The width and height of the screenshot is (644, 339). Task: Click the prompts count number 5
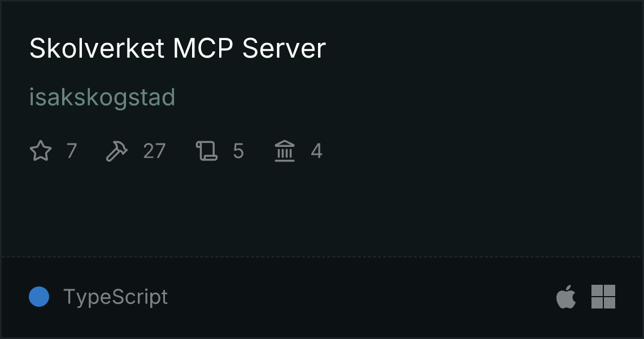(x=238, y=151)
